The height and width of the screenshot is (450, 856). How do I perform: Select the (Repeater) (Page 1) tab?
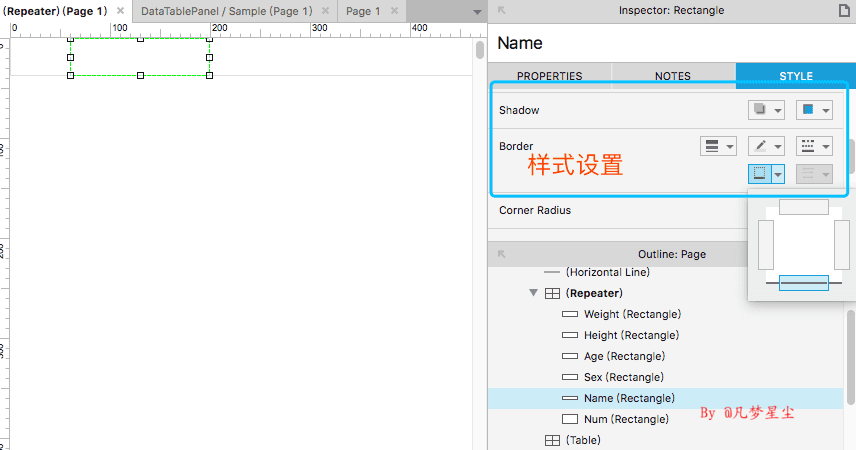(x=55, y=11)
